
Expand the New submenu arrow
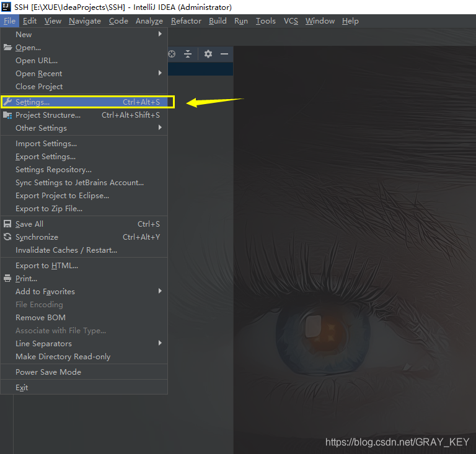pyautogui.click(x=160, y=34)
